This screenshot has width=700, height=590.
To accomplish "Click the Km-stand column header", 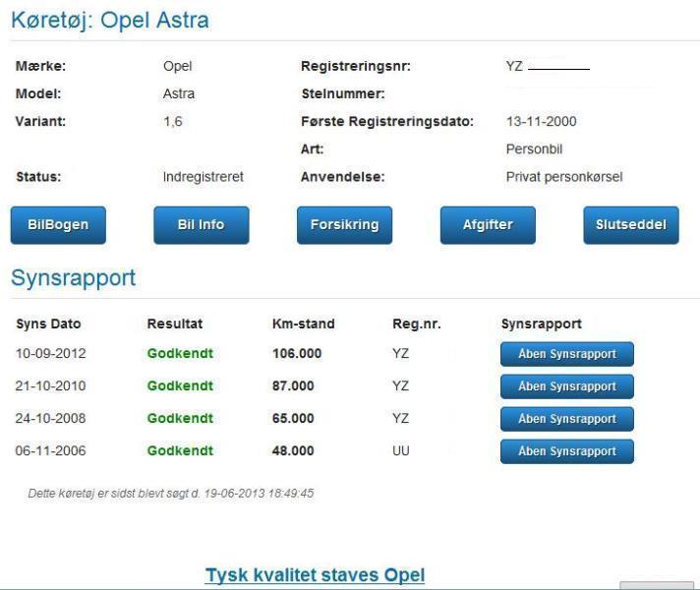I will 303,324.
